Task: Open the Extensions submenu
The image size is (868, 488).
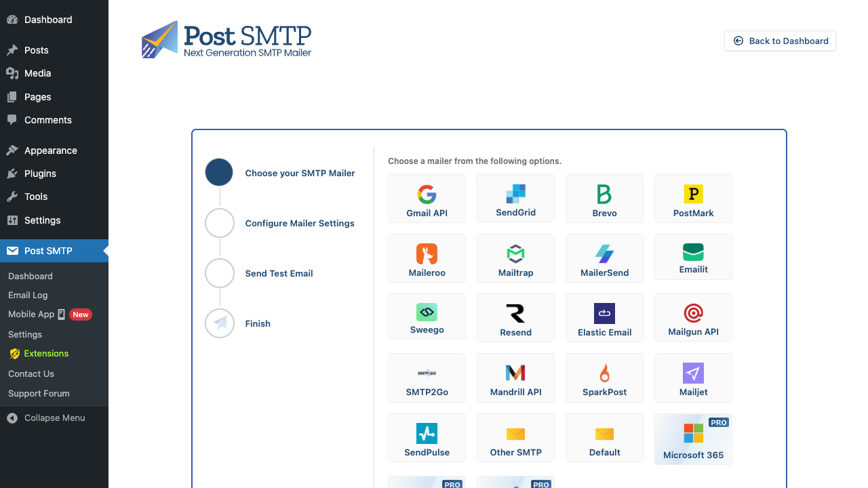Action: click(54, 353)
